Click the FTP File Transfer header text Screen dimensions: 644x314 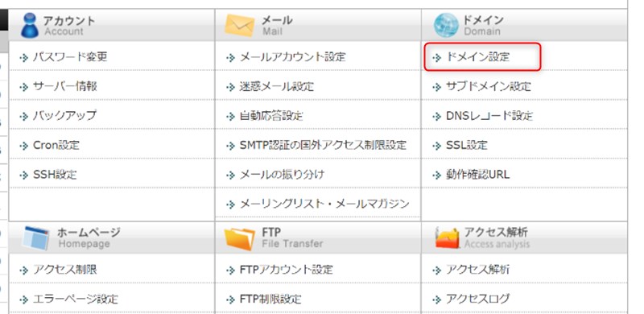[292, 238]
